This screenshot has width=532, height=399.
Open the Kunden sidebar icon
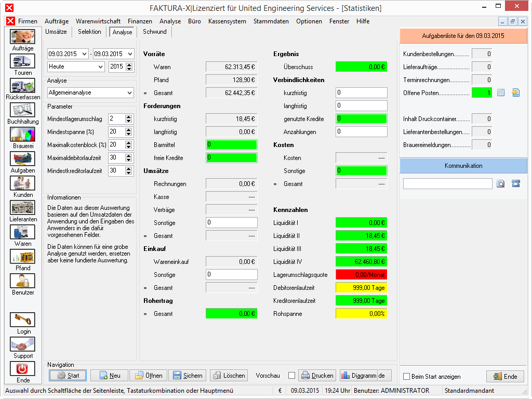(x=22, y=183)
